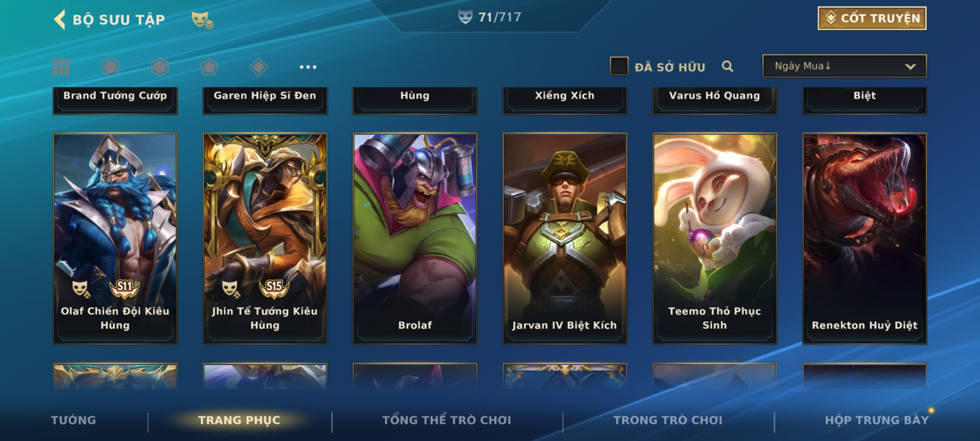Select the grid all-skins filter icon
This screenshot has height=441, width=980.
[x=61, y=67]
